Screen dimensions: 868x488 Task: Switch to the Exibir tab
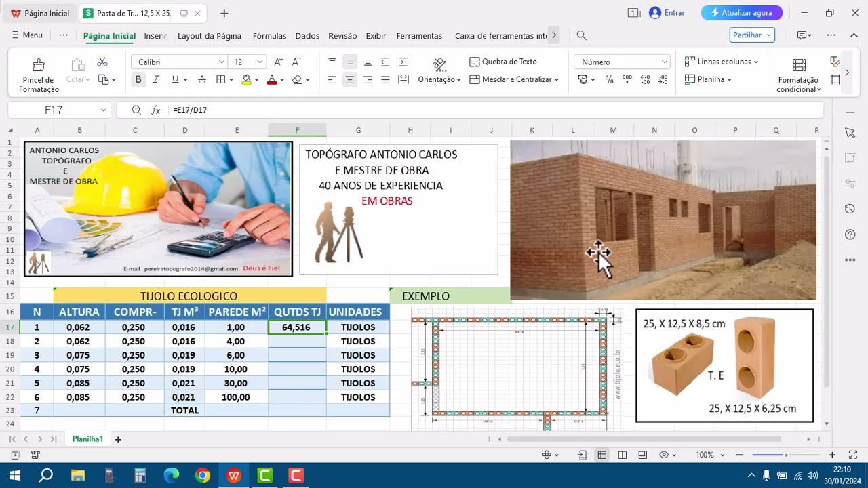[x=376, y=36]
